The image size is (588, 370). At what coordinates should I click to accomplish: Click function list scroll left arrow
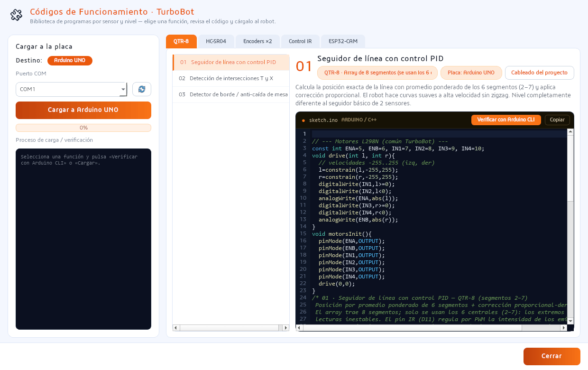coord(176,328)
